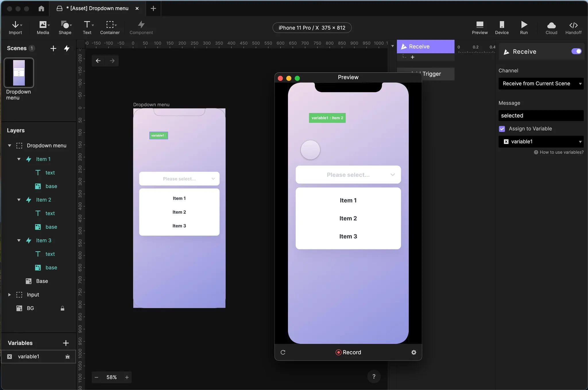Reload the Preview window

(283, 352)
